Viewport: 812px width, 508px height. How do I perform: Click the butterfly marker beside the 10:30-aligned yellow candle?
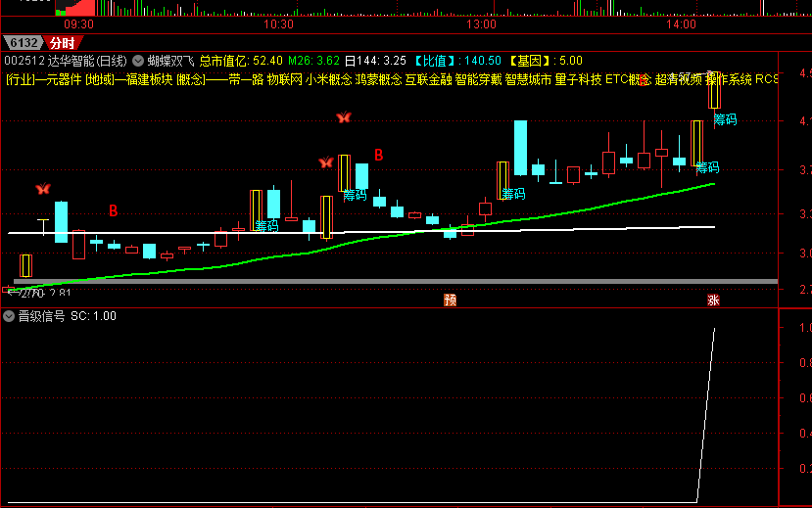coord(326,162)
